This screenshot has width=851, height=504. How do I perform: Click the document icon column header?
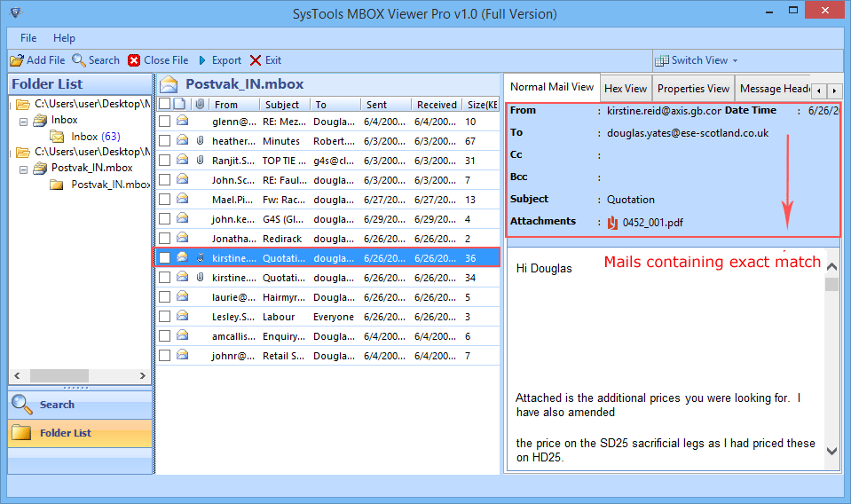(x=180, y=104)
